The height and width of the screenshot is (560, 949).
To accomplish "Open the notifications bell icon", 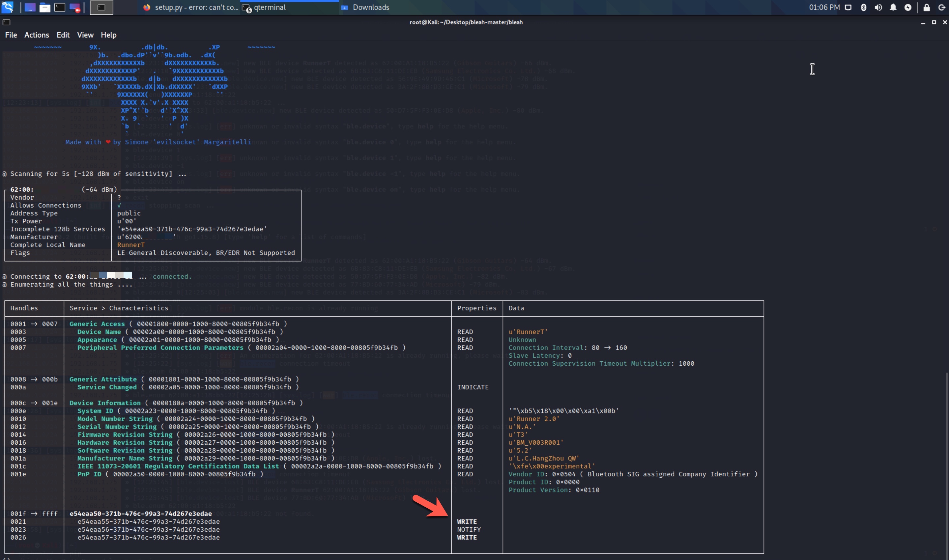I will 893,7.
